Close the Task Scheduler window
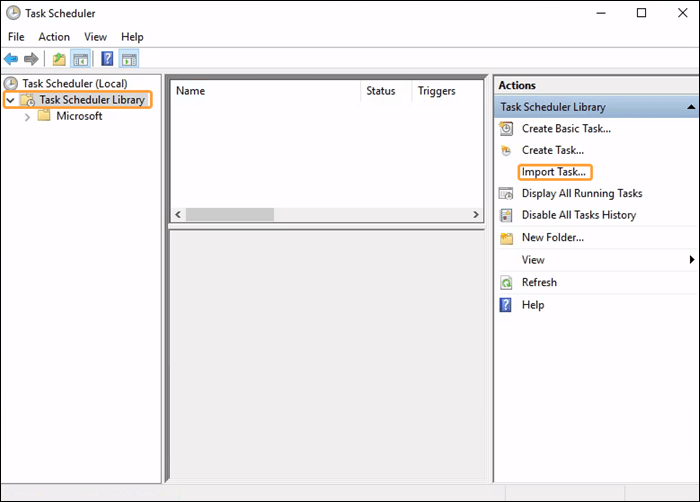 tap(683, 13)
